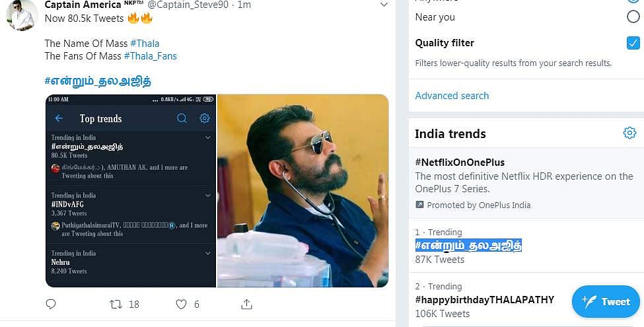The height and width of the screenshot is (327, 644).
Task: Click the share icon under the tweet
Action: point(246,305)
